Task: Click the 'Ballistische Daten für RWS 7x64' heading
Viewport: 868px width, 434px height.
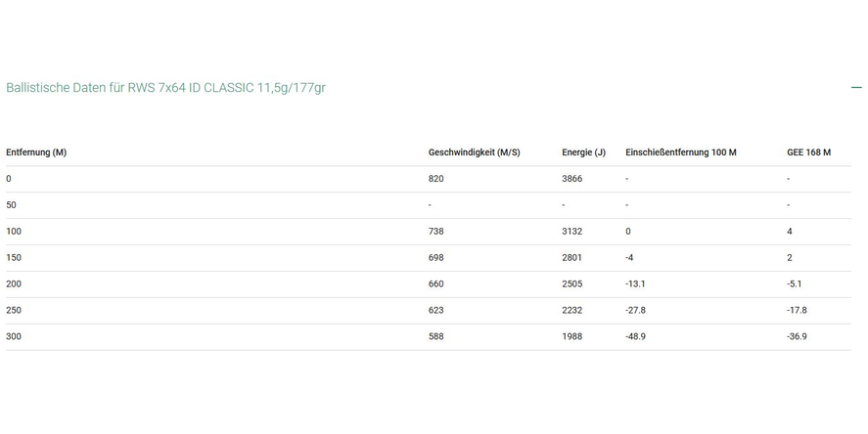Action: pos(165,88)
